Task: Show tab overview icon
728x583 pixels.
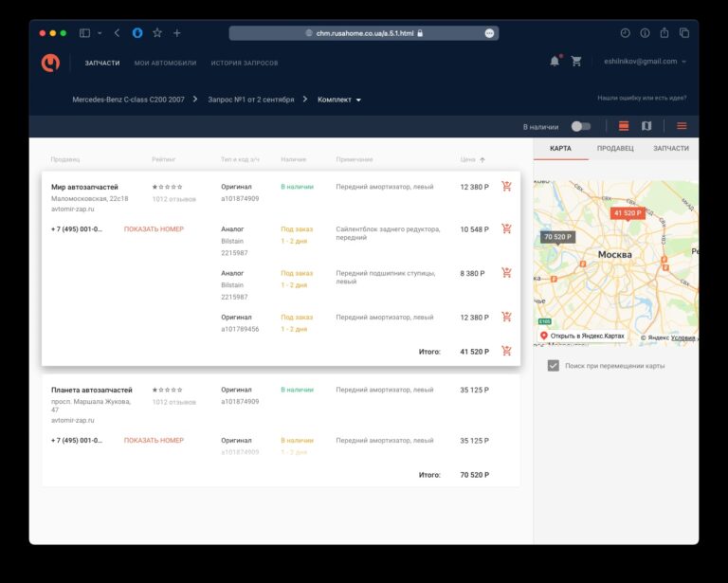Action: pyautogui.click(x=684, y=33)
